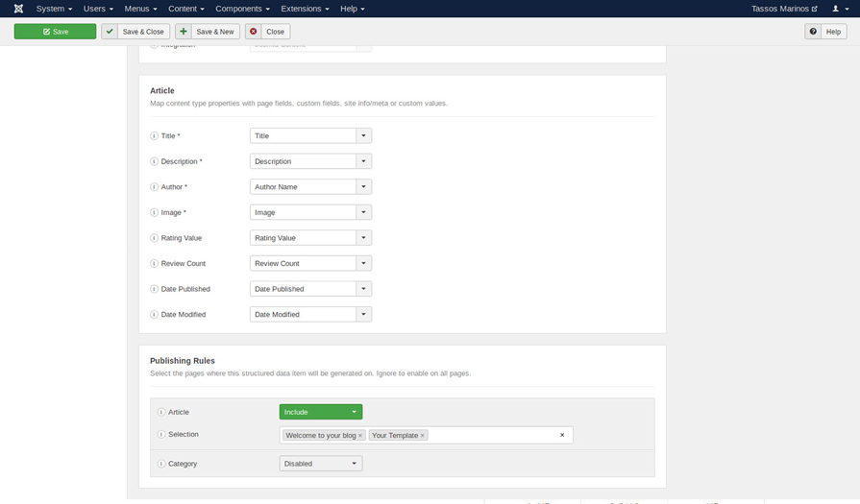Open the Article Include dropdown
This screenshot has height=504, width=860.
coord(320,412)
